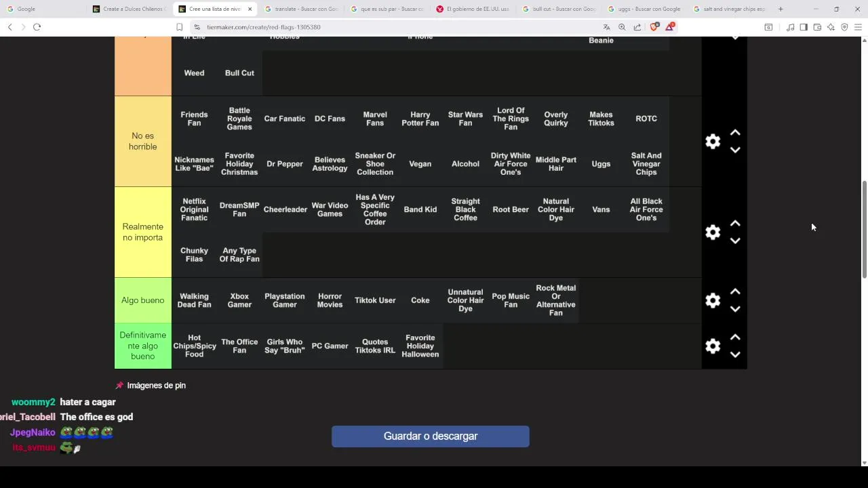Switch to 'salt and vinegar chips' tab

pos(730,9)
